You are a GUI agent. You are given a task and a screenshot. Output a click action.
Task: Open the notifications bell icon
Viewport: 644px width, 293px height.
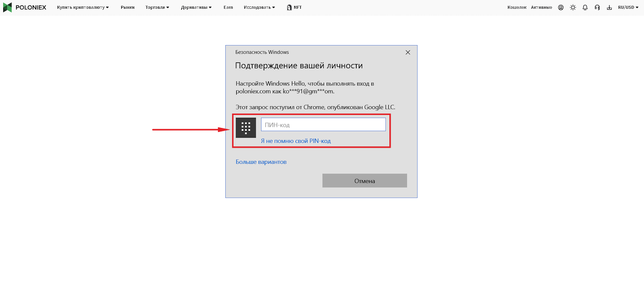pos(585,7)
